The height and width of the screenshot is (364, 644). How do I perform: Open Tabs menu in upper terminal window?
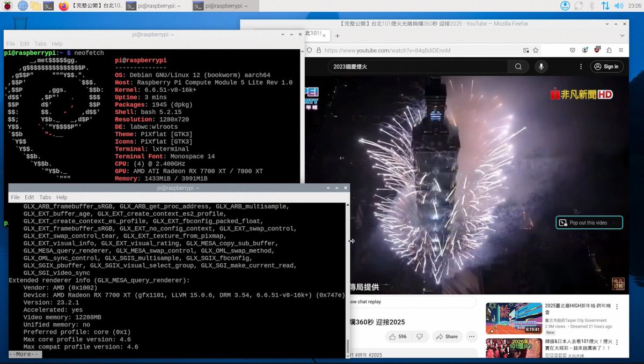point(40,44)
